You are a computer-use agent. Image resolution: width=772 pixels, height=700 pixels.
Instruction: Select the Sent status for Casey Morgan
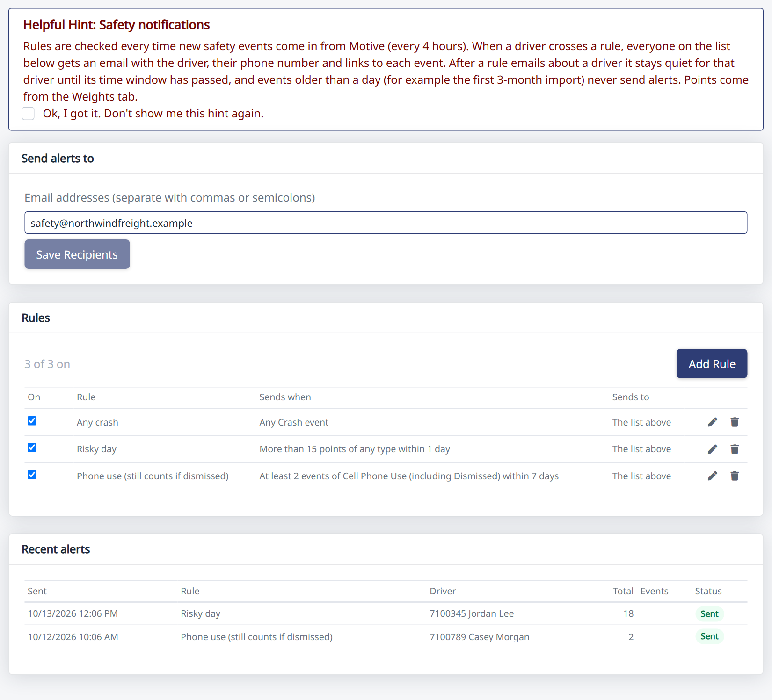(709, 636)
